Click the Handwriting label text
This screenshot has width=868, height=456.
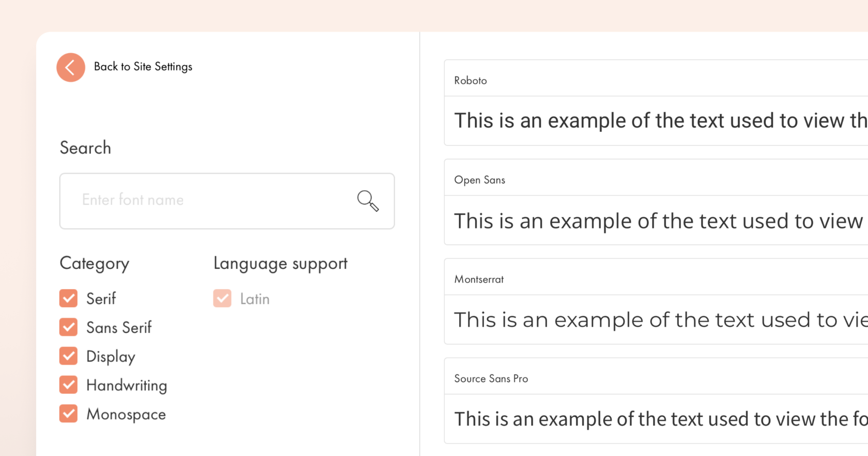(x=127, y=386)
